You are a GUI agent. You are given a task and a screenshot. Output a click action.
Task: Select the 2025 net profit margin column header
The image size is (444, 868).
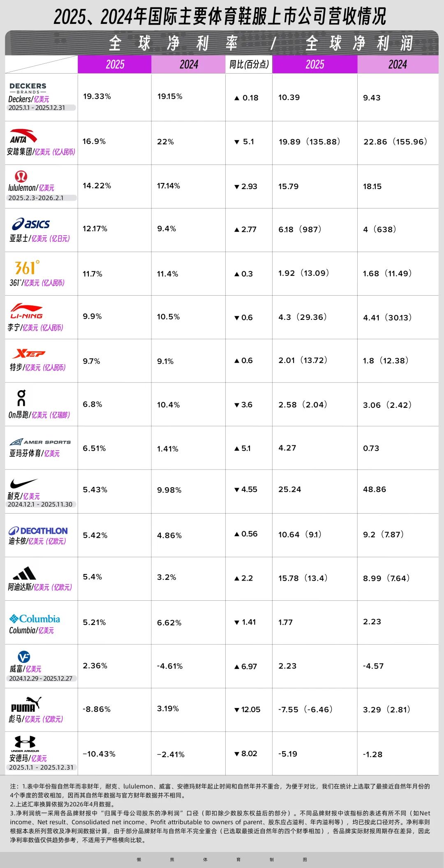pyautogui.click(x=115, y=65)
